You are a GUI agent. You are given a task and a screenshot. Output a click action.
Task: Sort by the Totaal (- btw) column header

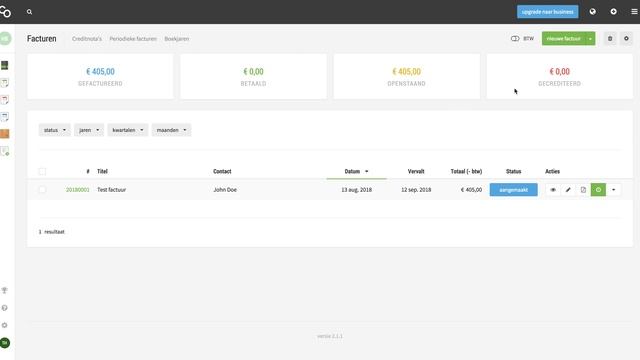click(x=466, y=171)
